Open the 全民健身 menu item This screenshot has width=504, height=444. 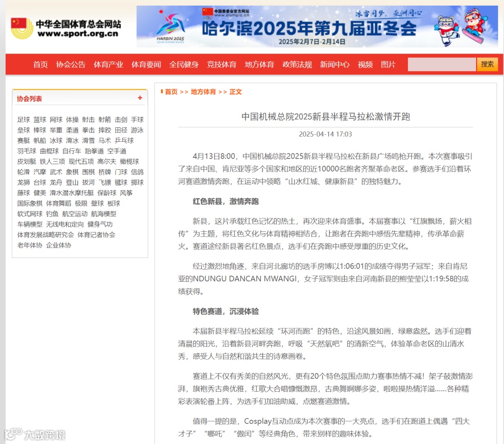point(184,64)
